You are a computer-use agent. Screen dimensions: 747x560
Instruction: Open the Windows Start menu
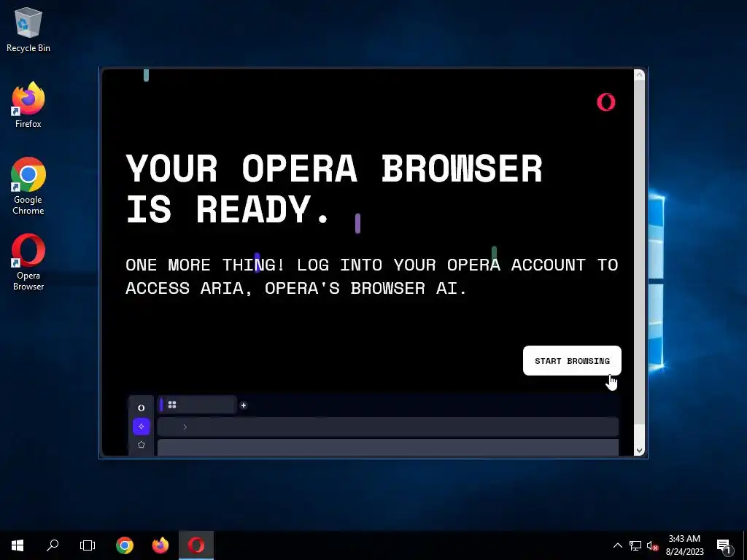(18, 545)
